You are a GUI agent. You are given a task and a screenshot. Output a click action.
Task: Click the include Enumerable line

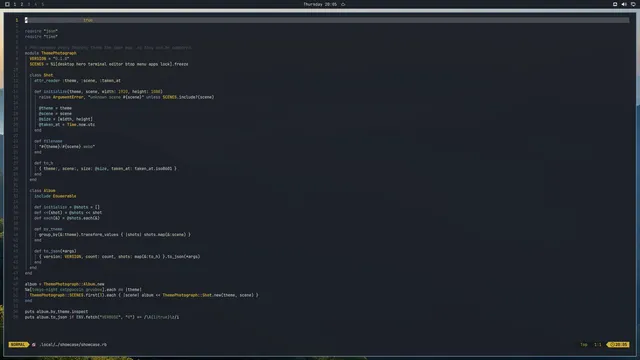(55, 196)
